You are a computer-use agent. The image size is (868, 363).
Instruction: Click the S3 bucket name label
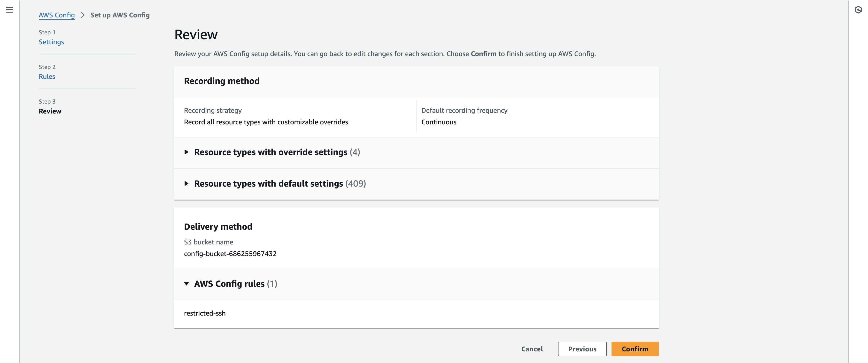pyautogui.click(x=209, y=242)
